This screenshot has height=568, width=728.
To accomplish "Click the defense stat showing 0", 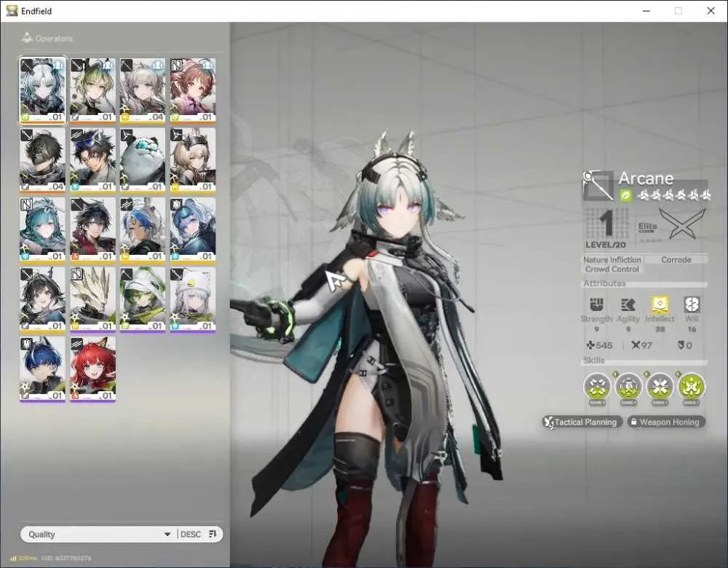I will tap(685, 345).
